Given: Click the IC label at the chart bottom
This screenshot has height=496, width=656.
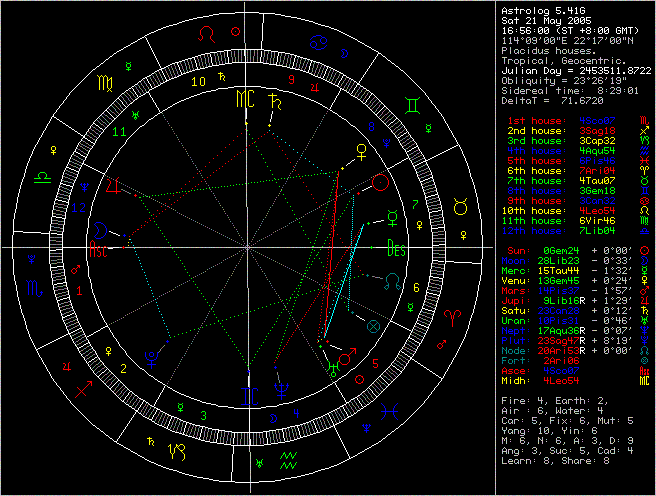Looking at the screenshot, I should (246, 392).
